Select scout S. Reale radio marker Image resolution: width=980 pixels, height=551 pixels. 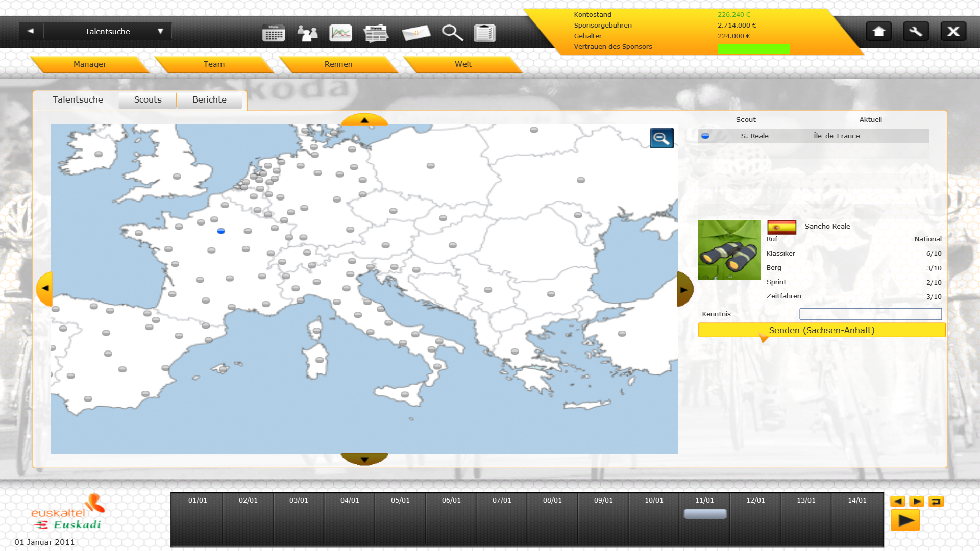point(705,136)
